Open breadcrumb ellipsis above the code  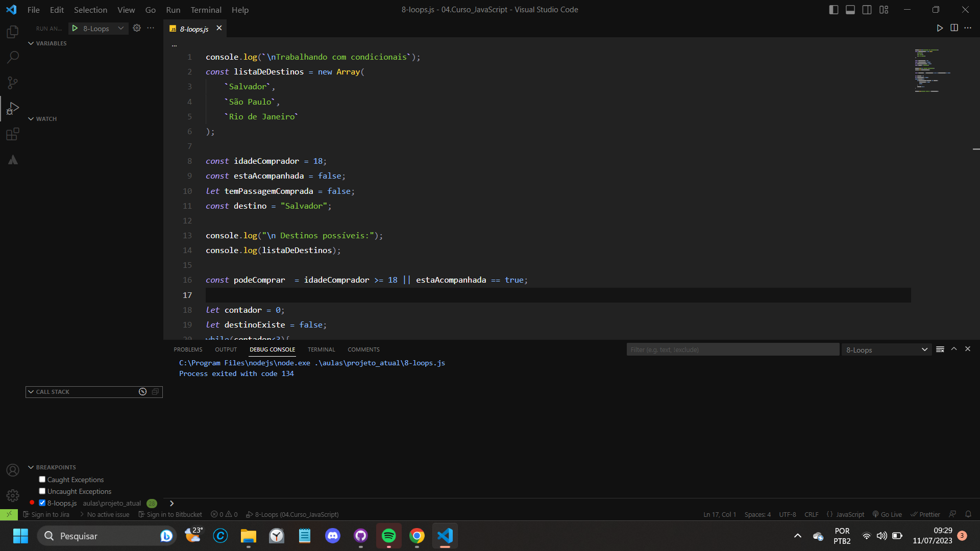[175, 45]
